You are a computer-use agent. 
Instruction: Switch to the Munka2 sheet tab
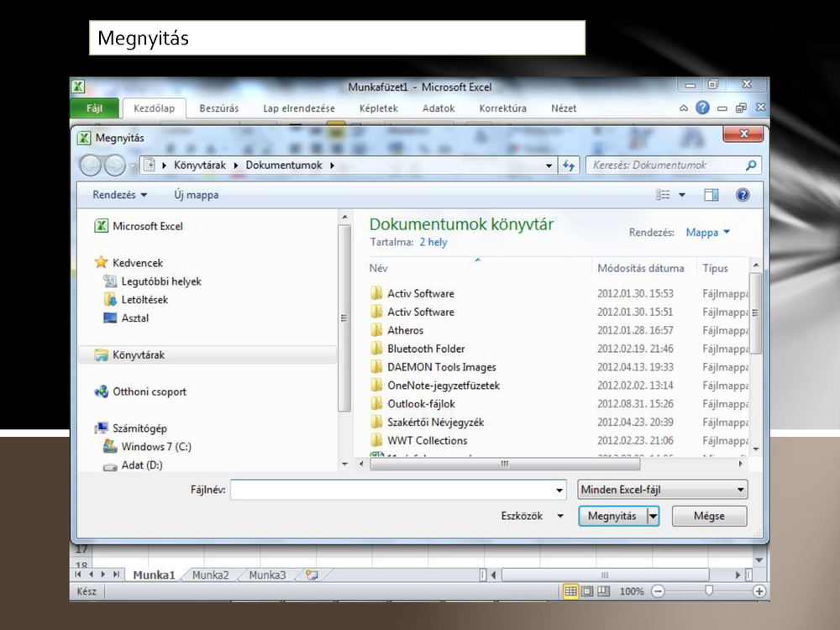pyautogui.click(x=211, y=575)
